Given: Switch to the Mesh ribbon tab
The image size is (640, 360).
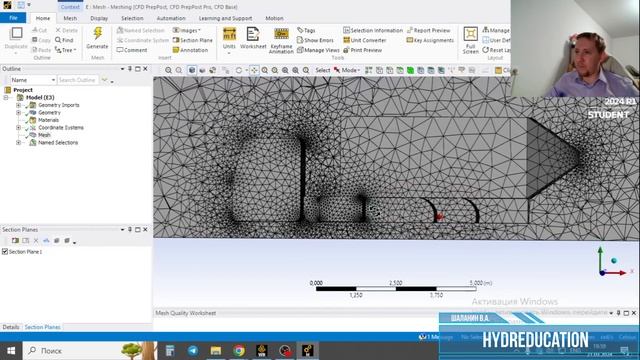Looking at the screenshot, I should click(70, 18).
